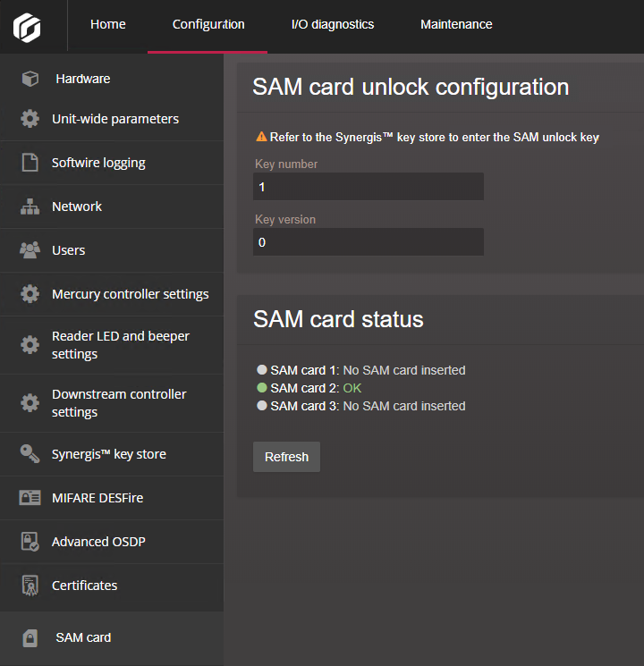This screenshot has width=644, height=666.
Task: Click the Downstream controller settings gear icon
Action: [x=30, y=402]
